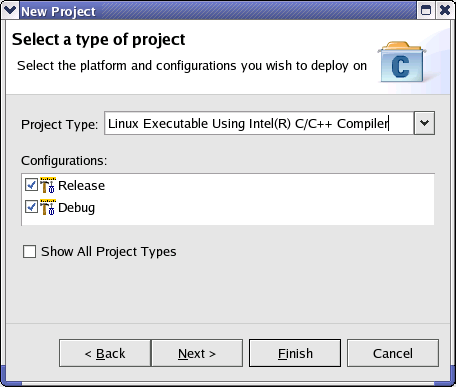Click Finish to create the project
Image resolution: width=456 pixels, height=387 pixels.
click(295, 353)
